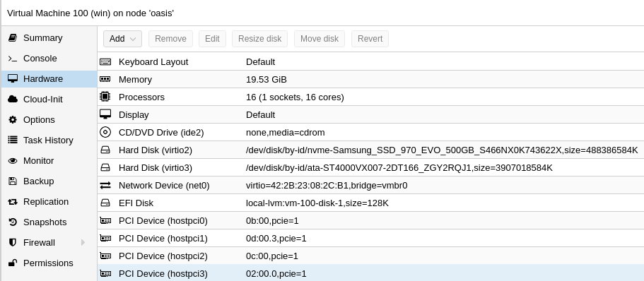The image size is (644, 281).
Task: Click the Console terminal icon
Action: click(x=13, y=59)
